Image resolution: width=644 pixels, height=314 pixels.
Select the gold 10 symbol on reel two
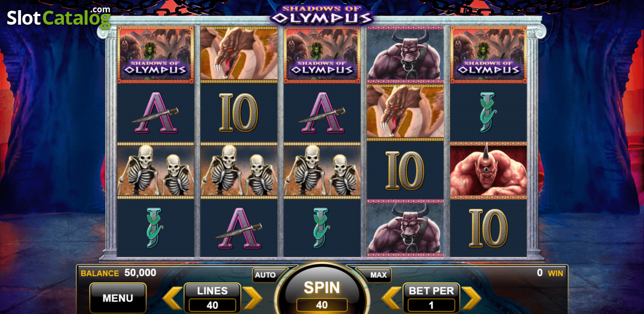point(239,113)
